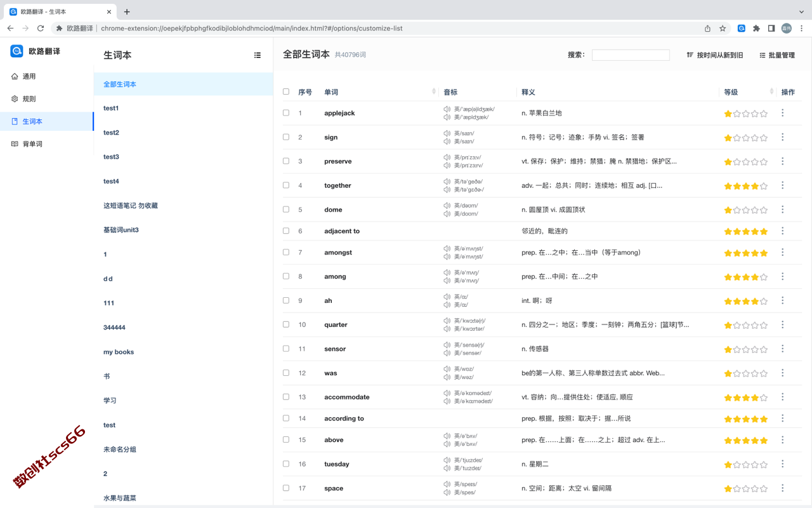
Task: Sort by the 单词 column sort arrows
Action: click(x=434, y=91)
